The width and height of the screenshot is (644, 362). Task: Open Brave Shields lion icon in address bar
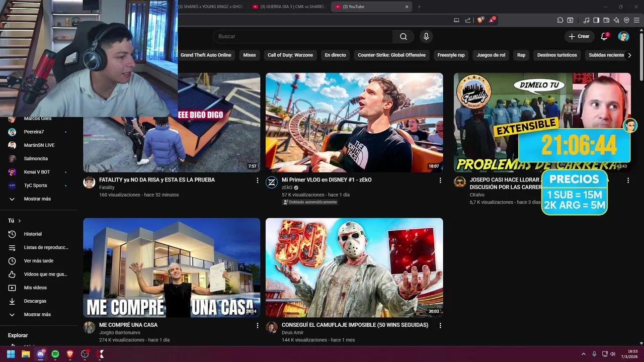click(x=480, y=20)
